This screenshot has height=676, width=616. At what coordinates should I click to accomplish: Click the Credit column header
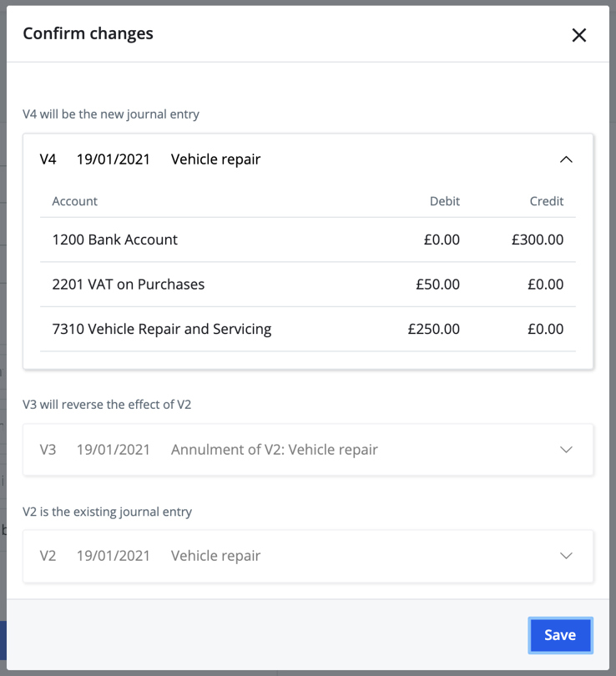547,201
